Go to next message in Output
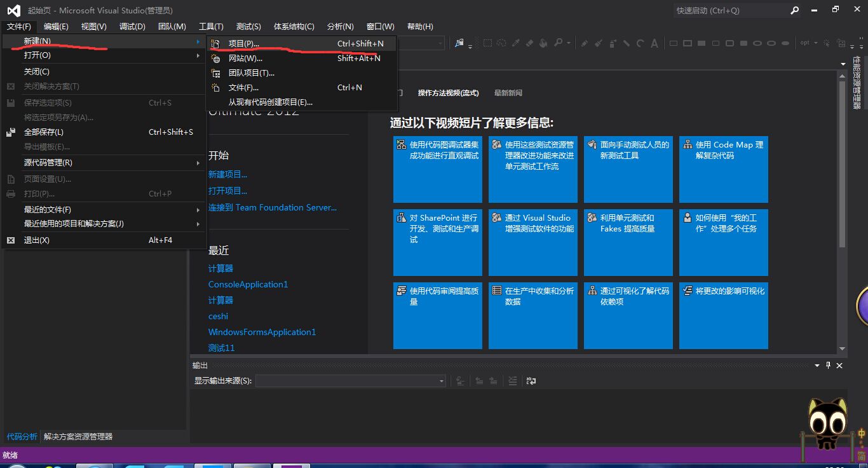The height and width of the screenshot is (468, 868). pyautogui.click(x=494, y=381)
